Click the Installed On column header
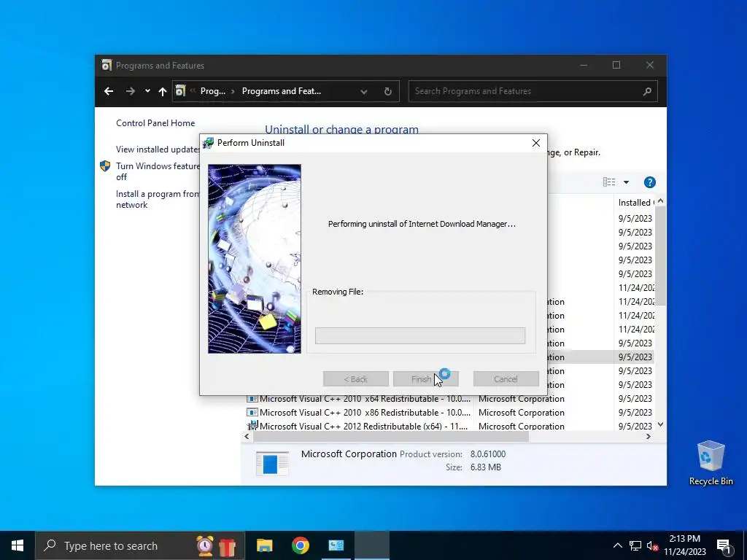 coord(635,203)
